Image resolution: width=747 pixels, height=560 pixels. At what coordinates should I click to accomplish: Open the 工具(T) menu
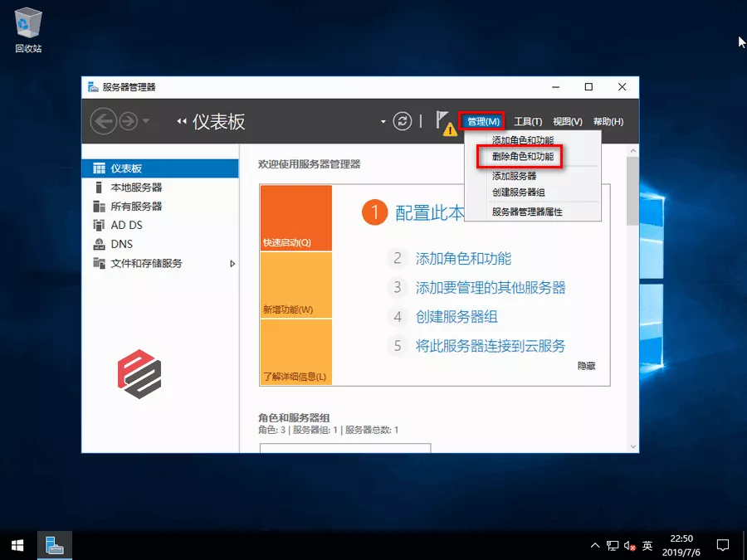click(x=527, y=122)
